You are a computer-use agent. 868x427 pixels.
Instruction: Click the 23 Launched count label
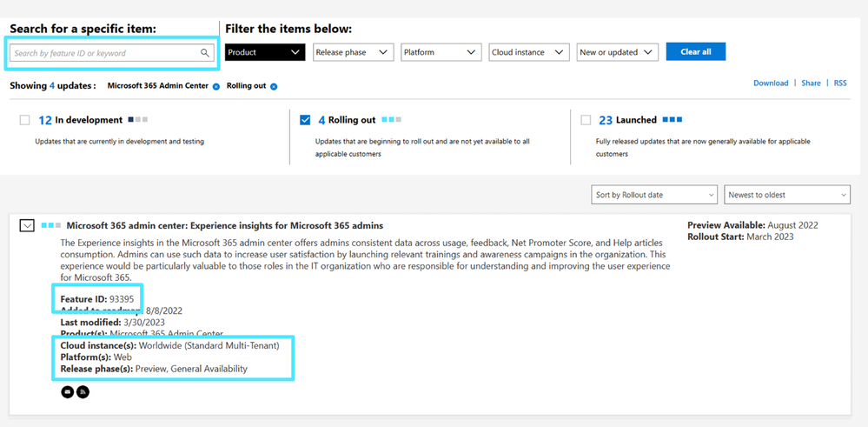pos(627,120)
